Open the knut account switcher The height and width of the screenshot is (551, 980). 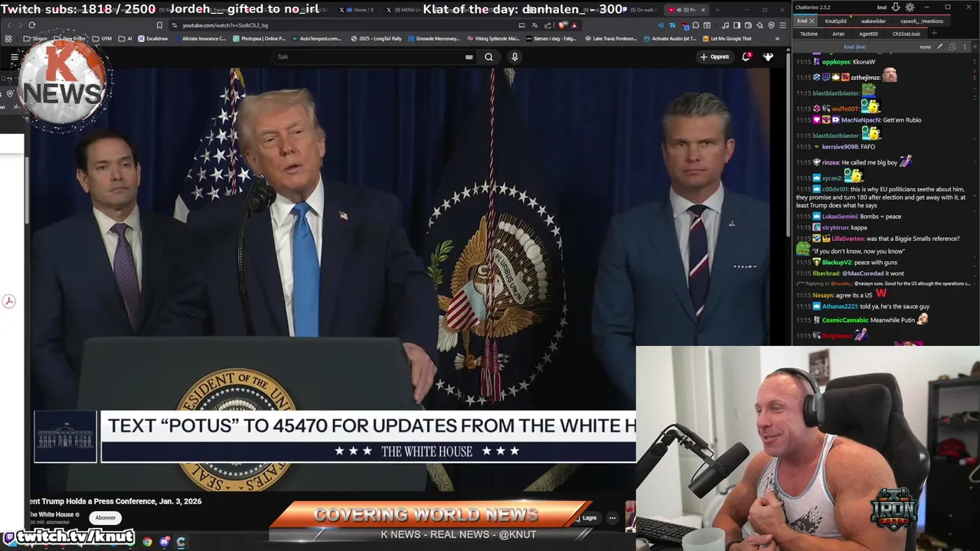point(882,8)
